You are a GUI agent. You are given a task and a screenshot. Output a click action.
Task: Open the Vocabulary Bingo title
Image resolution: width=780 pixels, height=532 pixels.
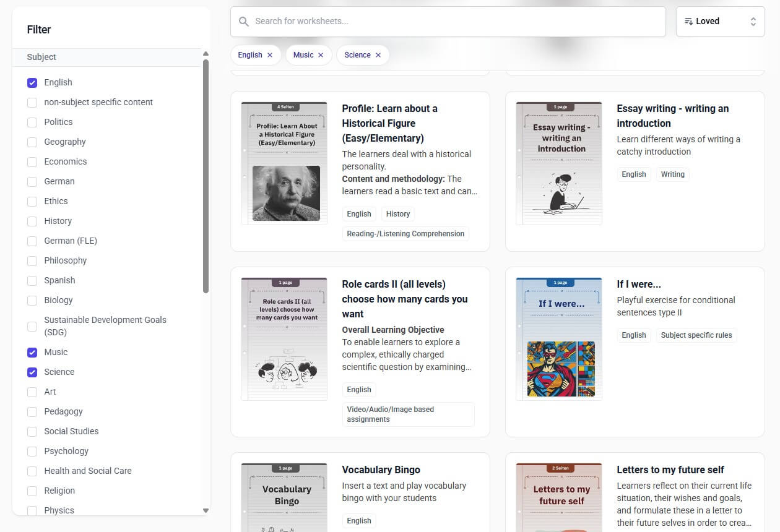pyautogui.click(x=381, y=470)
